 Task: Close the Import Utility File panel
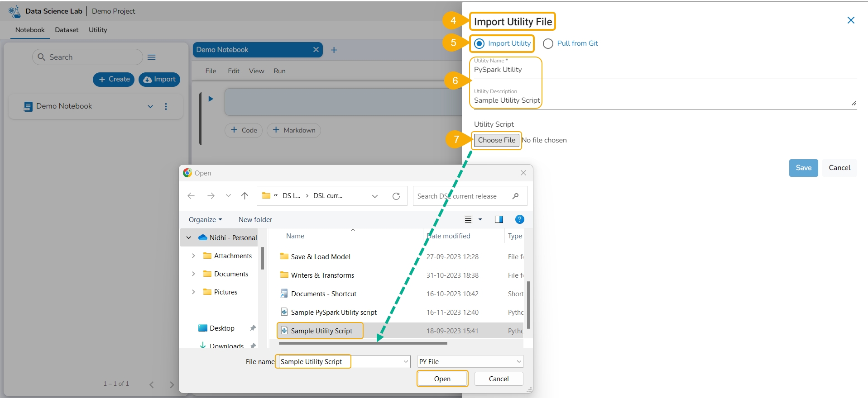click(x=851, y=20)
